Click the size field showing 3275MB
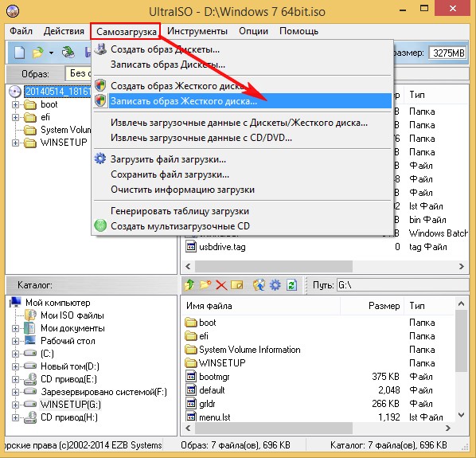Image resolution: width=476 pixels, height=458 pixels. click(448, 53)
